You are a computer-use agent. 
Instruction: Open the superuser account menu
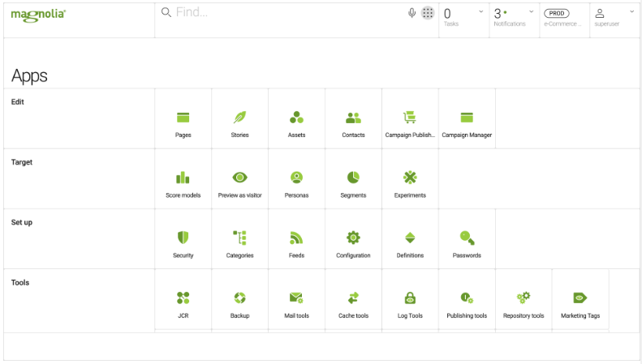tap(614, 18)
